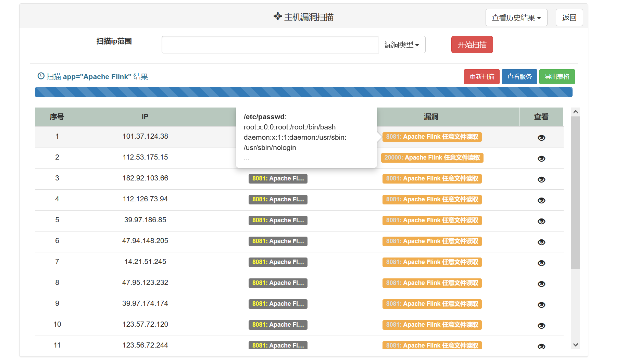Click the view icon for 112.126.73.94
Image resolution: width=627 pixels, height=364 pixels.
tap(541, 200)
